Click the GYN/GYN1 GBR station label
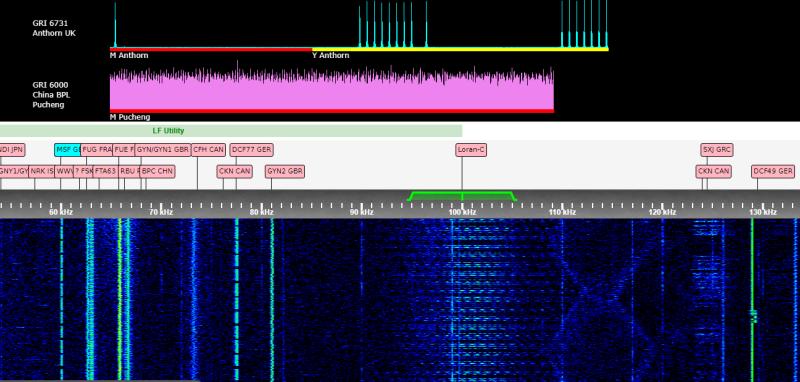The image size is (800, 382). click(x=163, y=150)
